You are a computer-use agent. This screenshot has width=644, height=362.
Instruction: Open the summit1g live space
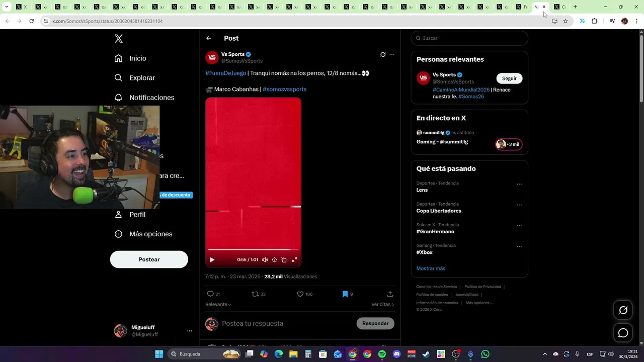point(442,142)
